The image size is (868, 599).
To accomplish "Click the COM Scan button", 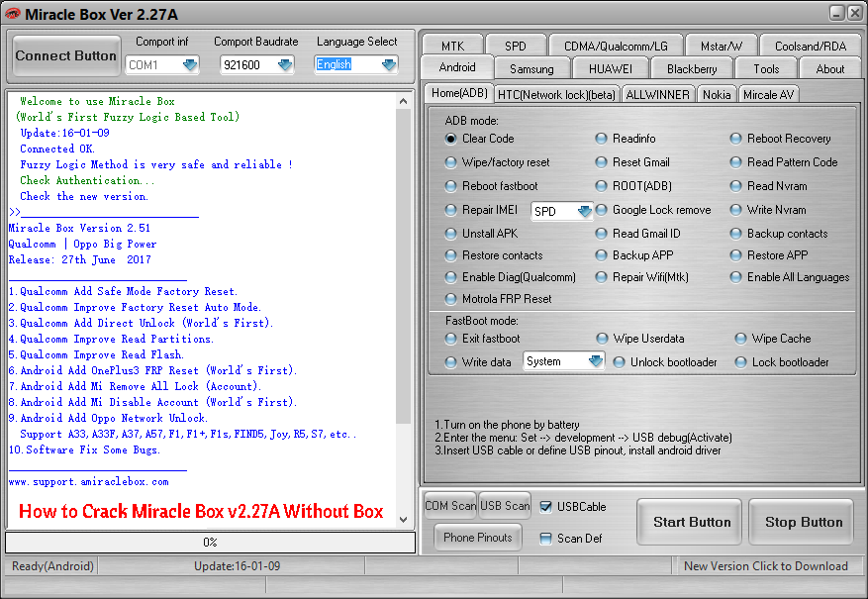I will pyautogui.click(x=450, y=506).
